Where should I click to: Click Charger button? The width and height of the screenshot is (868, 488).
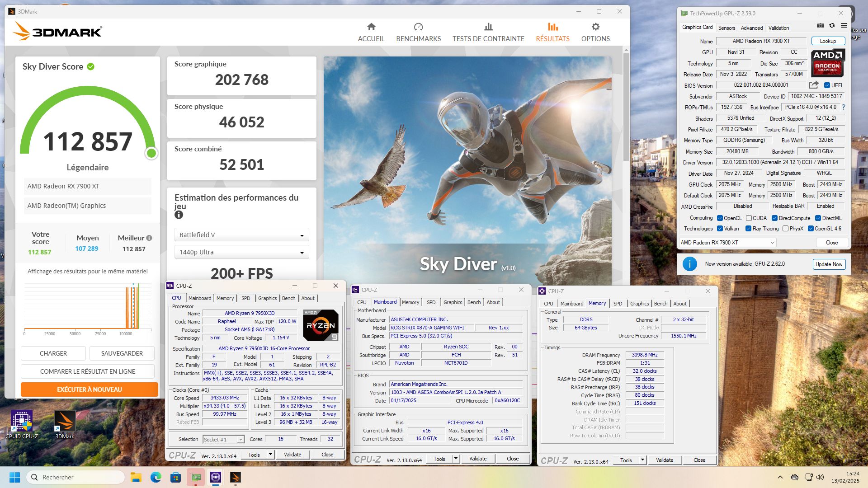point(53,353)
